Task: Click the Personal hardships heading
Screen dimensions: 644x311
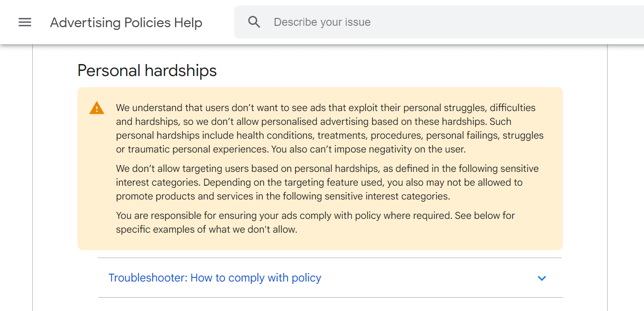Action: pos(147,70)
